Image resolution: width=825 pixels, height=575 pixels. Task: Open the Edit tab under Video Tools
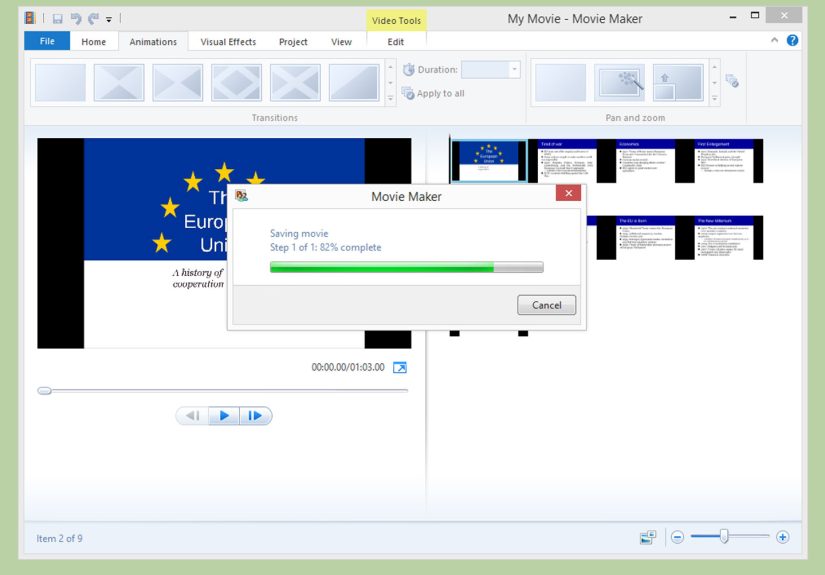(x=396, y=42)
